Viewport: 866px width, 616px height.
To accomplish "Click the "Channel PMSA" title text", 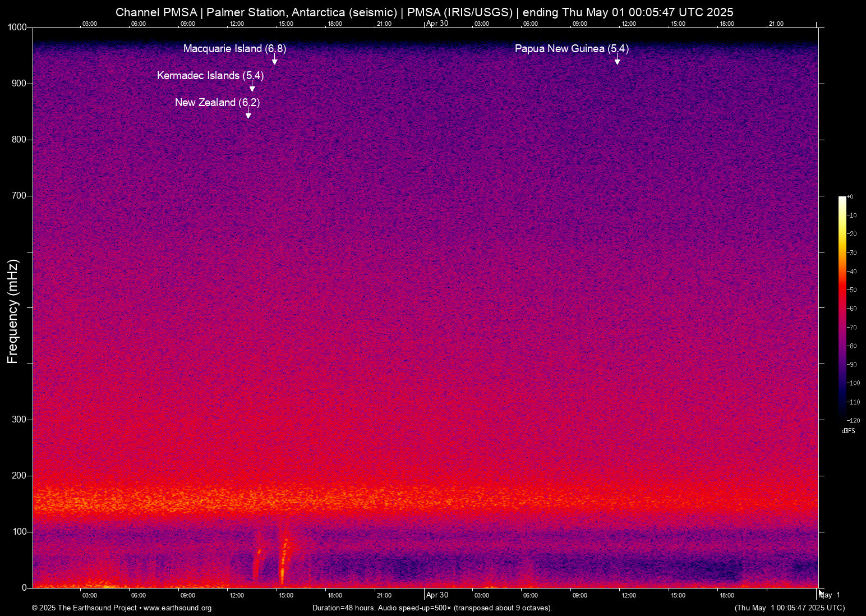I will [x=156, y=12].
